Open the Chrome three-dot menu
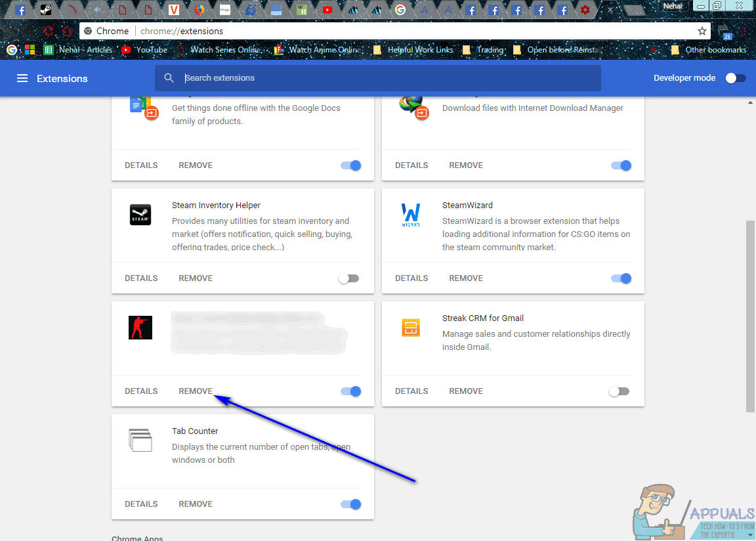This screenshot has width=756, height=541. point(744,32)
